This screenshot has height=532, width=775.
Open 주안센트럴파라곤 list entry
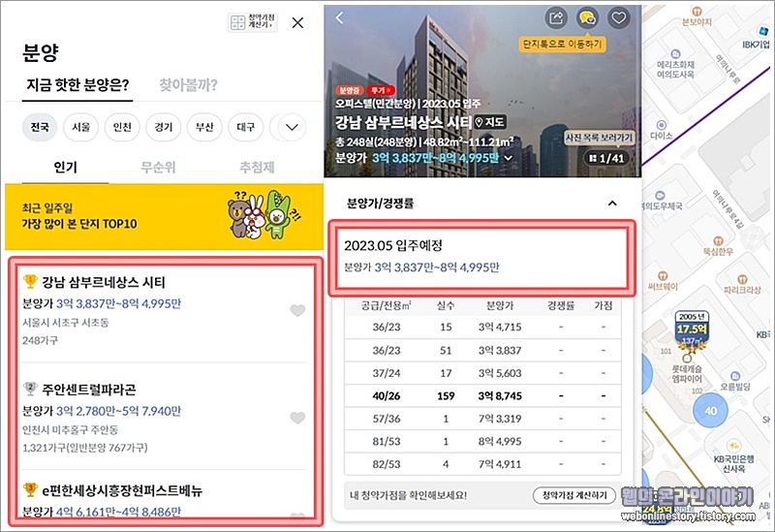pos(163,418)
